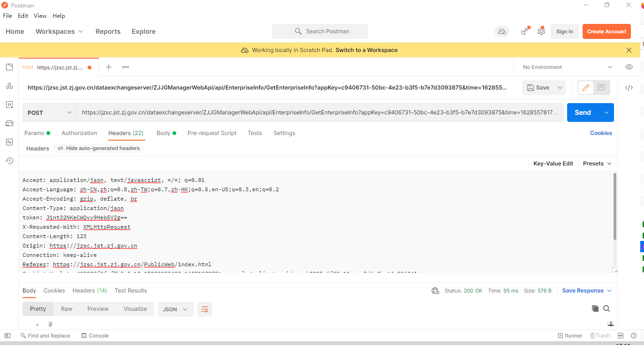The height and width of the screenshot is (345, 644).
Task: Focus the request URL input field
Action: [x=320, y=112]
